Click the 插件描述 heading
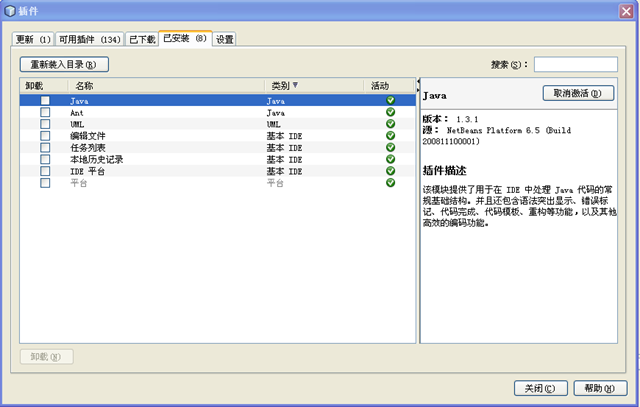Image resolution: width=640 pixels, height=407 pixels. point(444,171)
